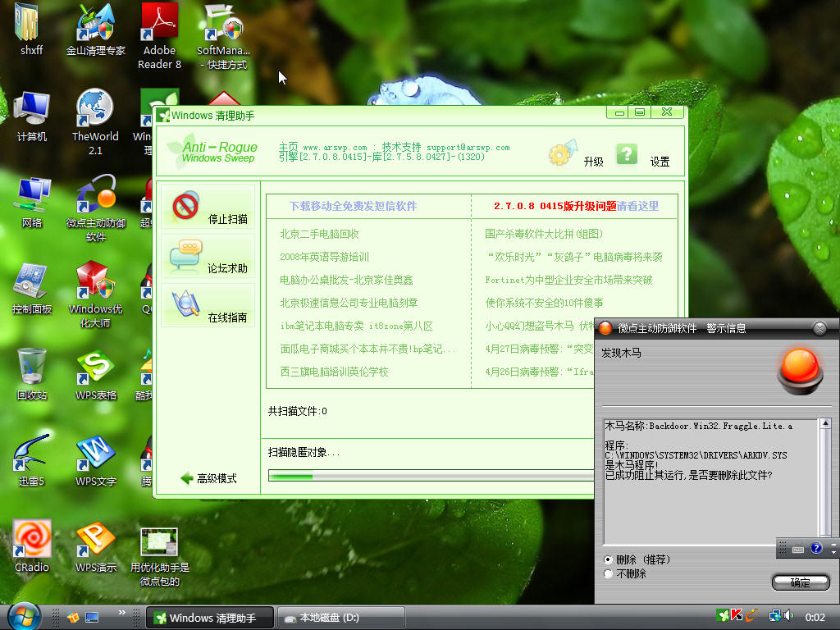The width and height of the screenshot is (840, 630).
Task: Open the 网络 desktop icon
Action: click(x=32, y=202)
